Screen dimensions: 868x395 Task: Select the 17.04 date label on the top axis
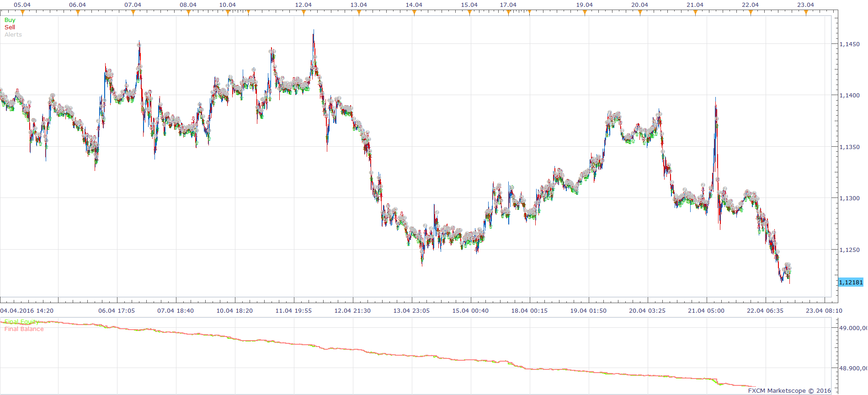pyautogui.click(x=508, y=5)
